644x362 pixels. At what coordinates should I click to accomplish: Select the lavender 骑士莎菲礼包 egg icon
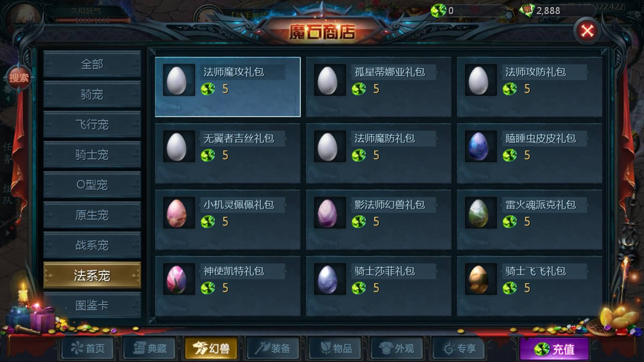click(330, 279)
